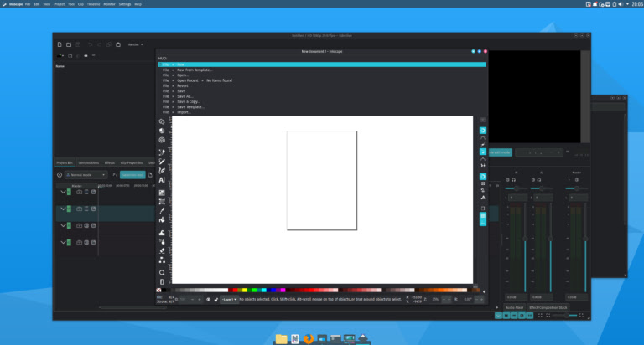Select the Spiral drawing tool
Image resolution: width=644 pixels, height=345 pixels.
point(162,140)
